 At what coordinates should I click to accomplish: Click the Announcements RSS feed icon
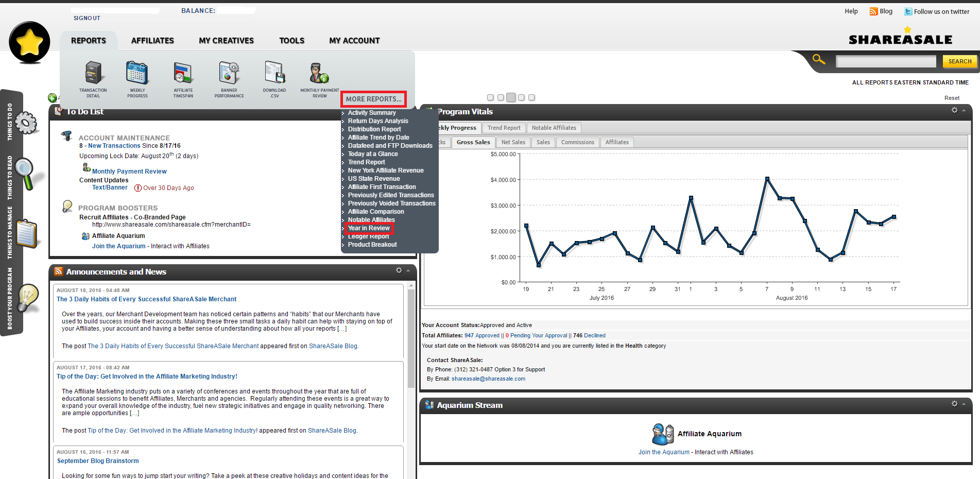pyautogui.click(x=59, y=271)
